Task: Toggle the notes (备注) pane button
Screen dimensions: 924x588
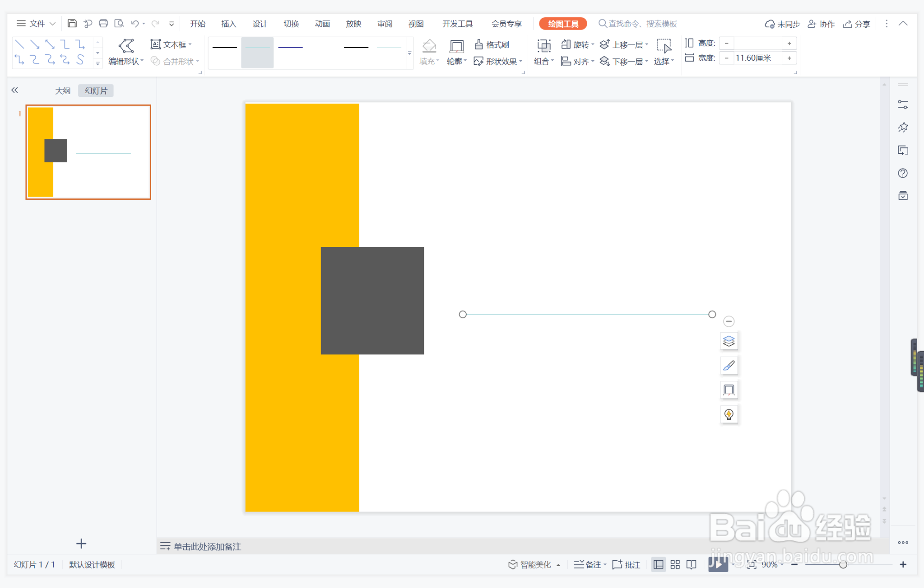Action: [589, 564]
